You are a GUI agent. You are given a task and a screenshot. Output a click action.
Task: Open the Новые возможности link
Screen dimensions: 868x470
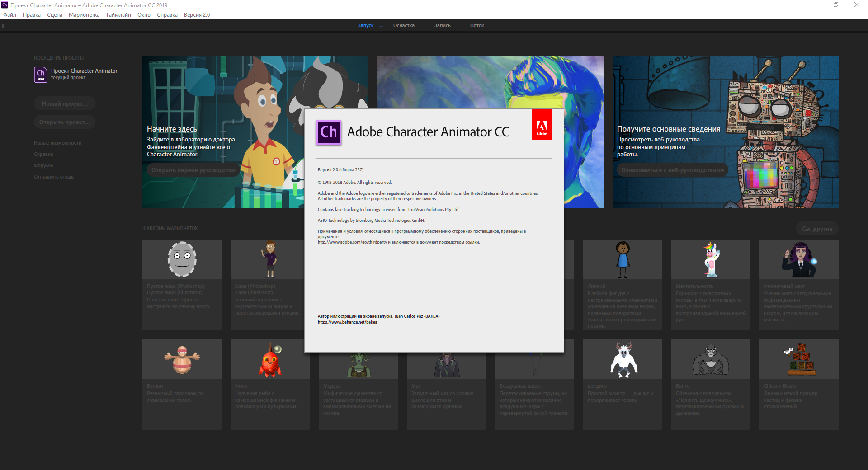(x=58, y=143)
